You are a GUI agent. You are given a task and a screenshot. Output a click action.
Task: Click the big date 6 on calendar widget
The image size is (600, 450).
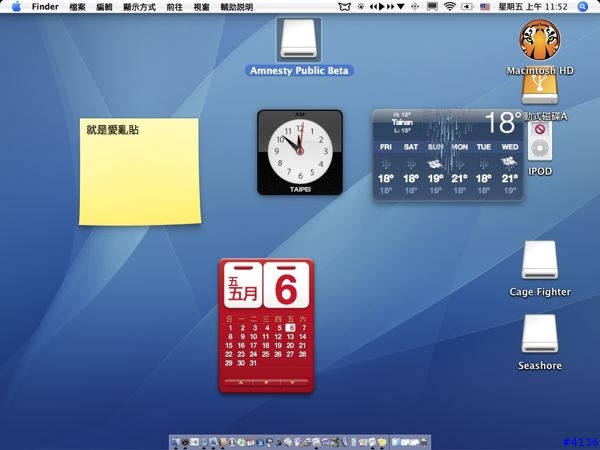coord(286,285)
